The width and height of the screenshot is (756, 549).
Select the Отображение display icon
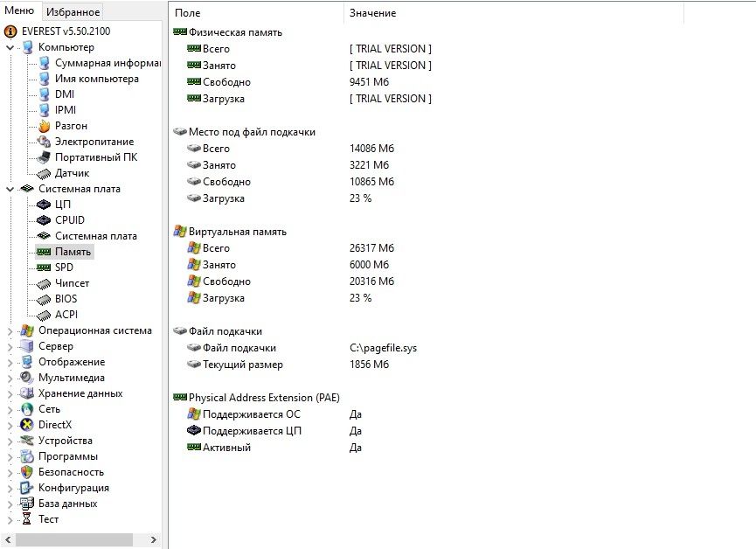tap(27, 362)
